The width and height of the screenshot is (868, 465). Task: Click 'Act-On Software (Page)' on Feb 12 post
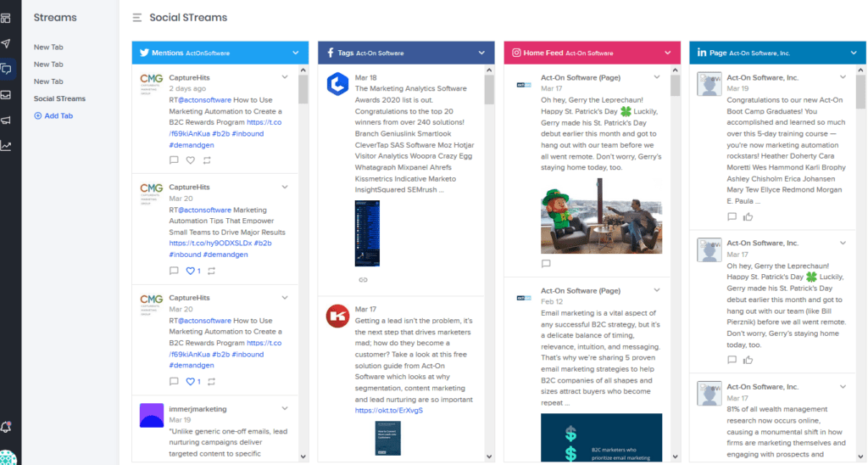coord(581,290)
